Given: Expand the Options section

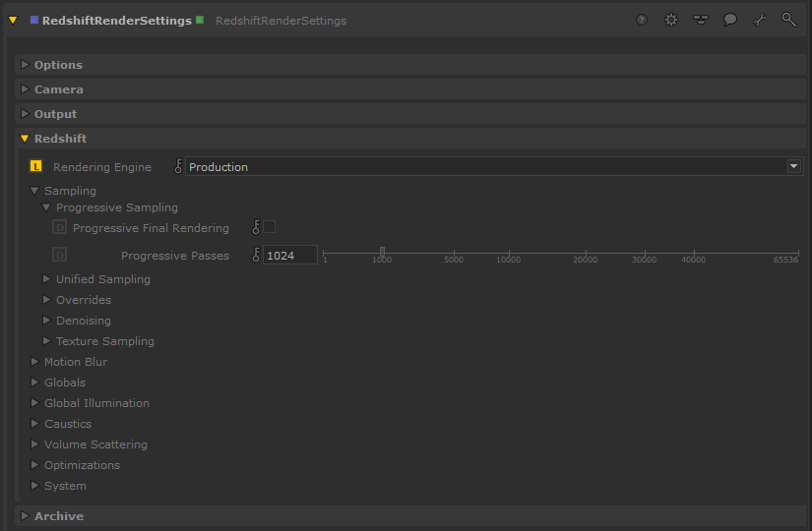Looking at the screenshot, I should [x=25, y=65].
